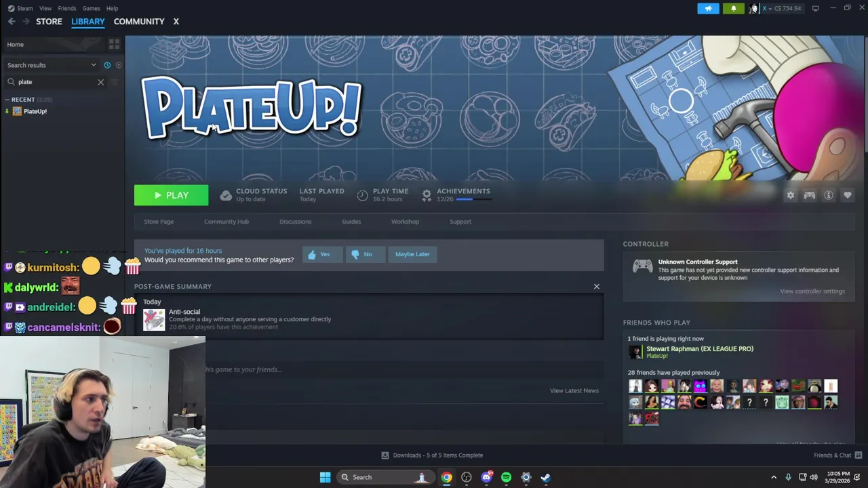Switch library to grid view icon
This screenshot has width=868, height=488.
click(x=114, y=44)
